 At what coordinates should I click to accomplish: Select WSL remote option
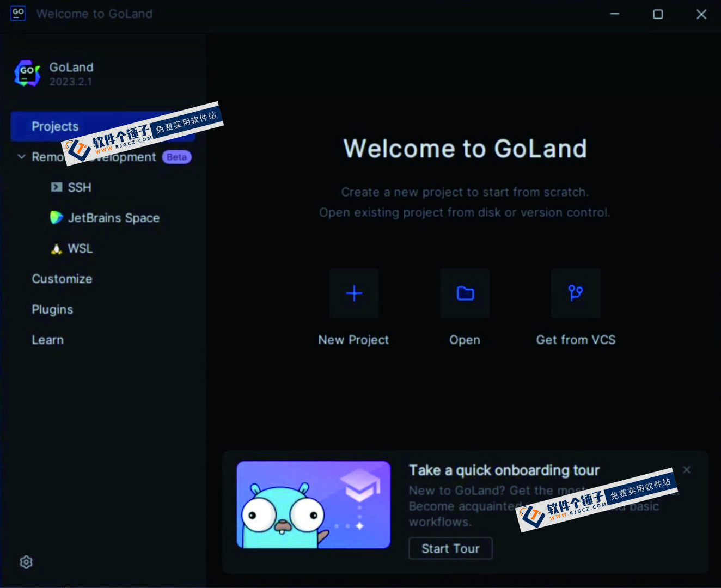coord(80,248)
